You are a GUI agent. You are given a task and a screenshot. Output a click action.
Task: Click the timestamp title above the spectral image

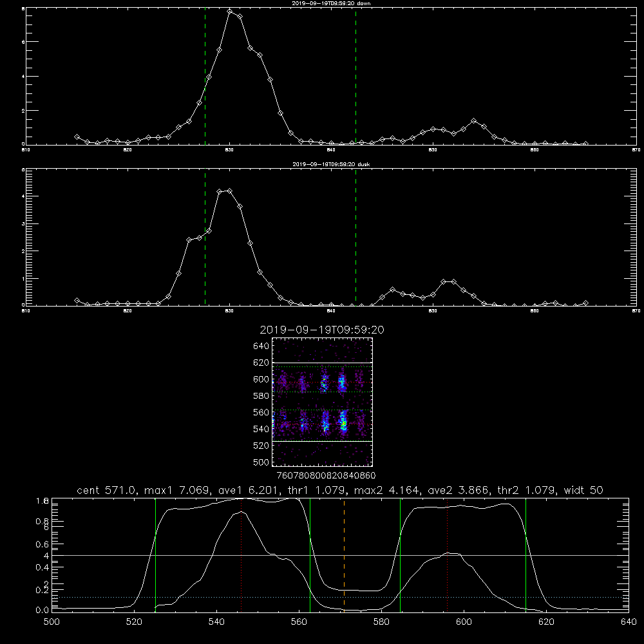(322, 330)
